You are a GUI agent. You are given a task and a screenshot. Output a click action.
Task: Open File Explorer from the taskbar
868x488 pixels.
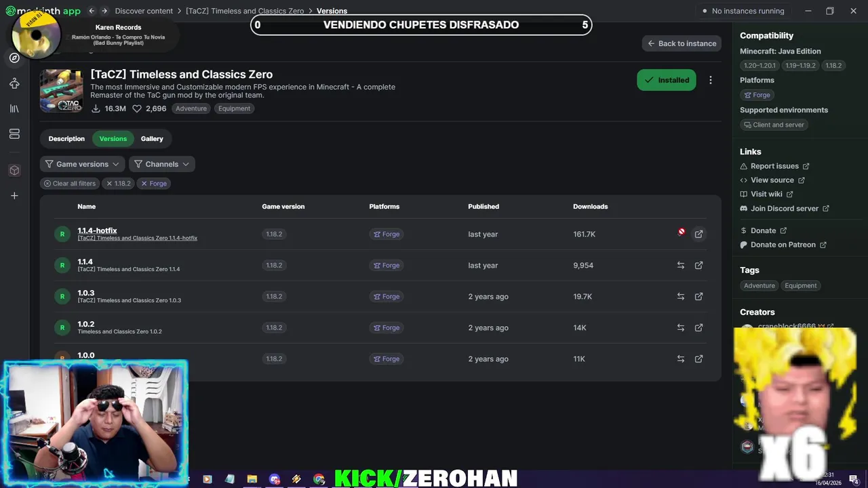coord(252,479)
